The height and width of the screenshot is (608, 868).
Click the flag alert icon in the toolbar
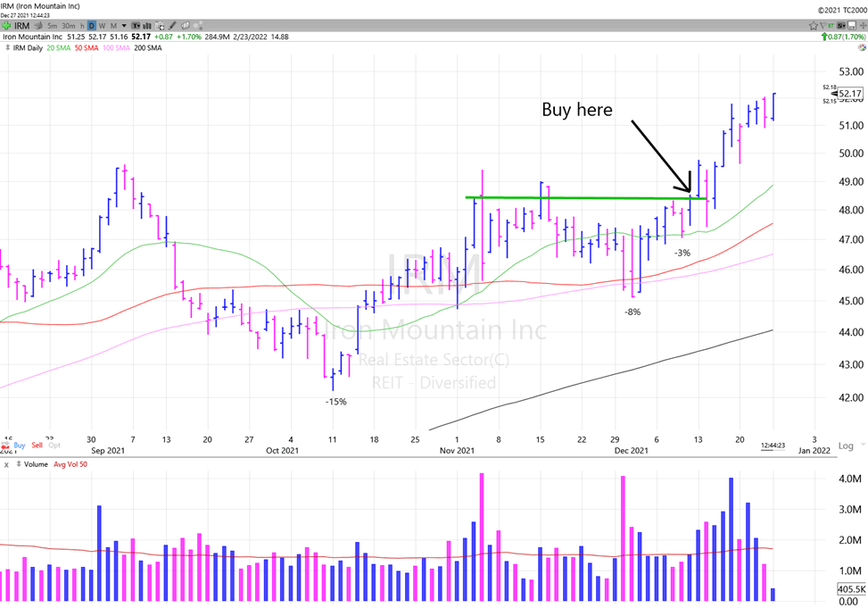pyautogui.click(x=823, y=25)
